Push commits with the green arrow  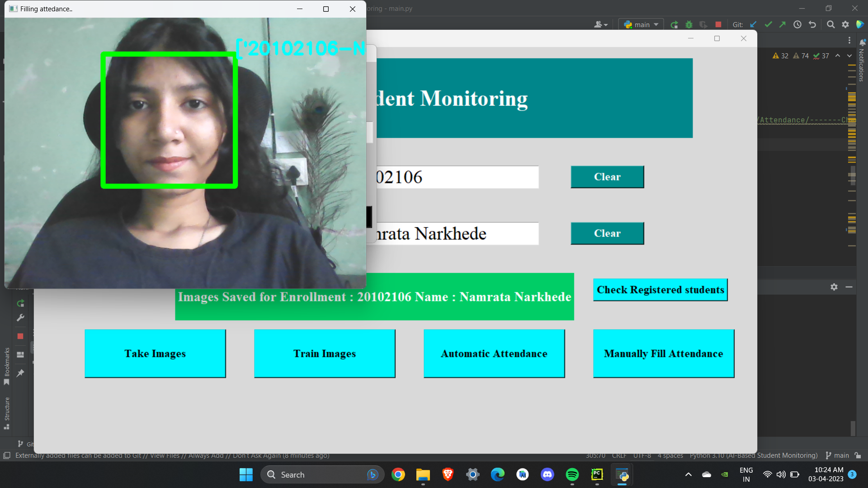[783, 24]
